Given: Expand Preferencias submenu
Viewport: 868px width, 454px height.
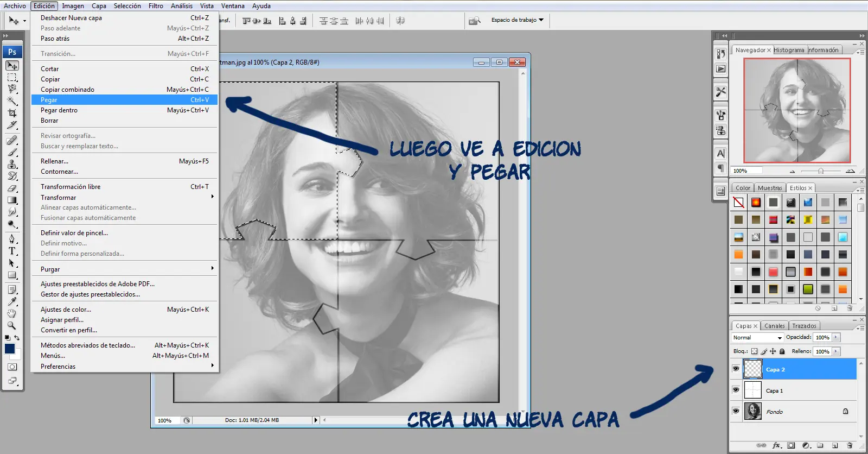Looking at the screenshot, I should [x=124, y=366].
